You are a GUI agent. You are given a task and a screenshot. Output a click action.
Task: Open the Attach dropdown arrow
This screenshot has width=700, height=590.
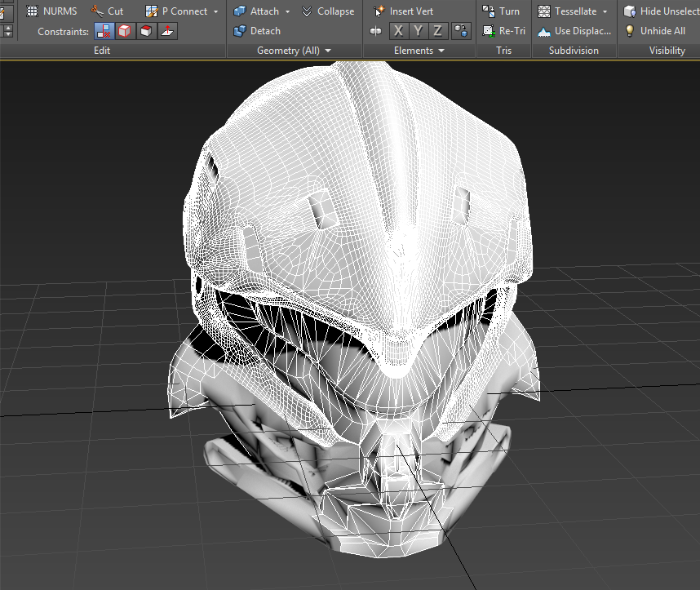[x=287, y=11]
